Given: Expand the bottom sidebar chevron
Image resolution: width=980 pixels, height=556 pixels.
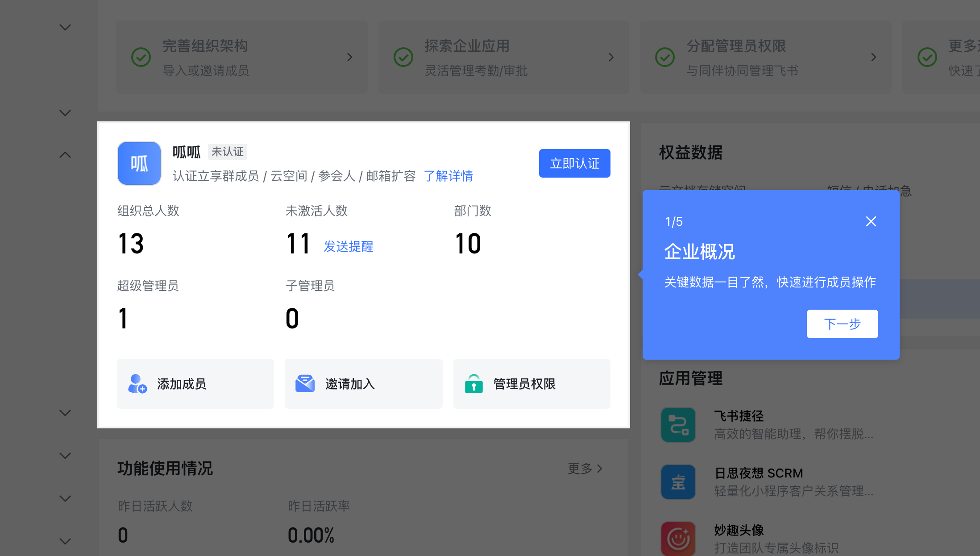Looking at the screenshot, I should click(x=65, y=541).
